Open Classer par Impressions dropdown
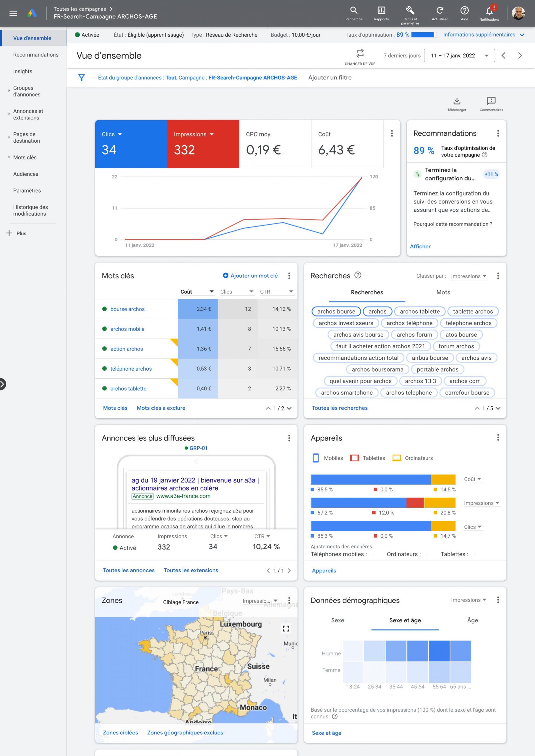 click(x=469, y=276)
